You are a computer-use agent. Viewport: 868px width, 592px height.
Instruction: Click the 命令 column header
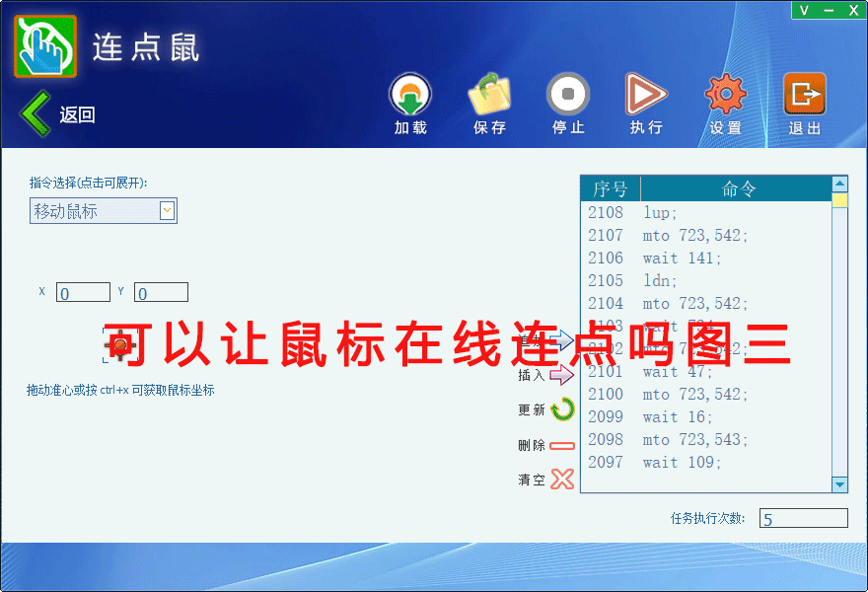(737, 188)
